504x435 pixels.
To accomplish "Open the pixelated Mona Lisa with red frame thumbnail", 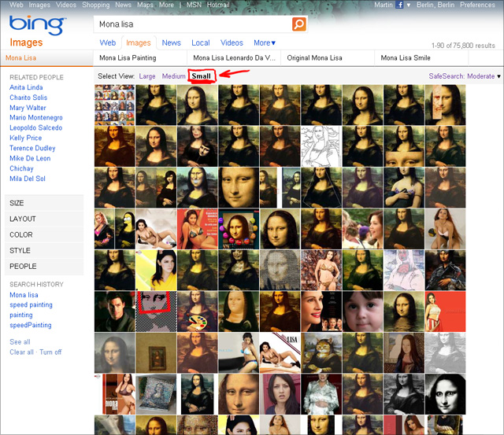I will point(156,312).
